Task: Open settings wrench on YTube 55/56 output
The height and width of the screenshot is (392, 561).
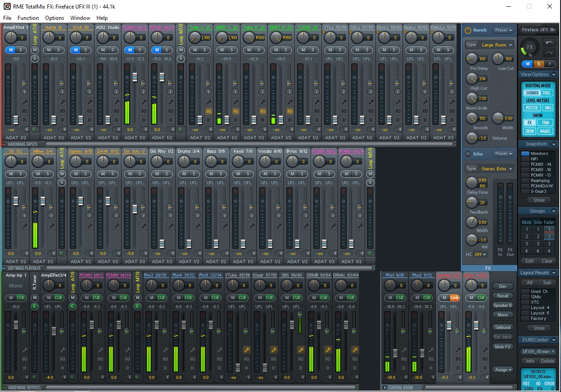Action: coord(246,350)
